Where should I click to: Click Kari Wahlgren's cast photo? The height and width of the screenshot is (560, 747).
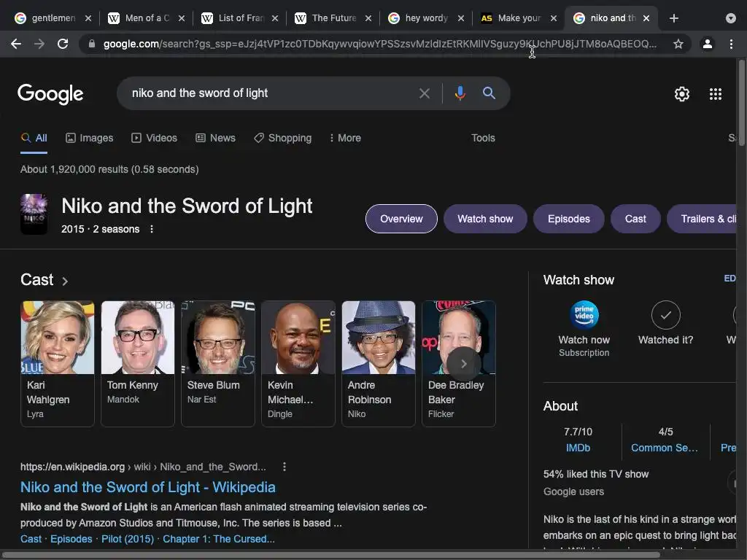(x=58, y=338)
